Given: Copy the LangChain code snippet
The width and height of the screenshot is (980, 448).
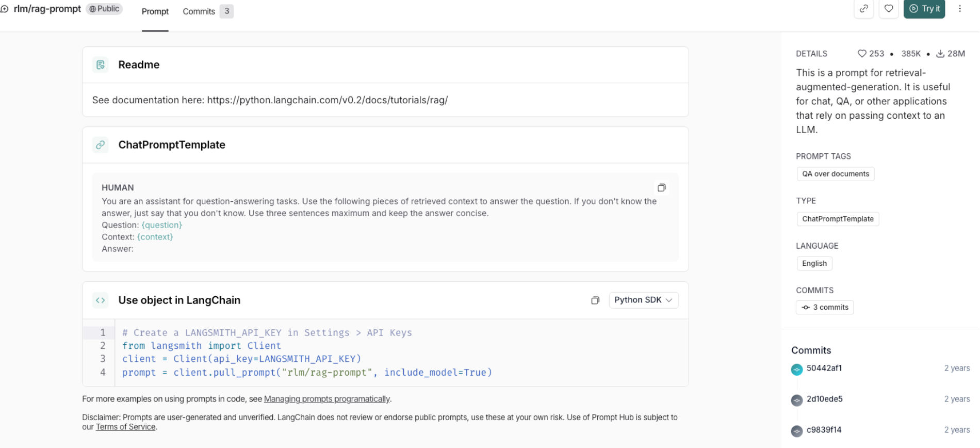Looking at the screenshot, I should click(x=595, y=300).
